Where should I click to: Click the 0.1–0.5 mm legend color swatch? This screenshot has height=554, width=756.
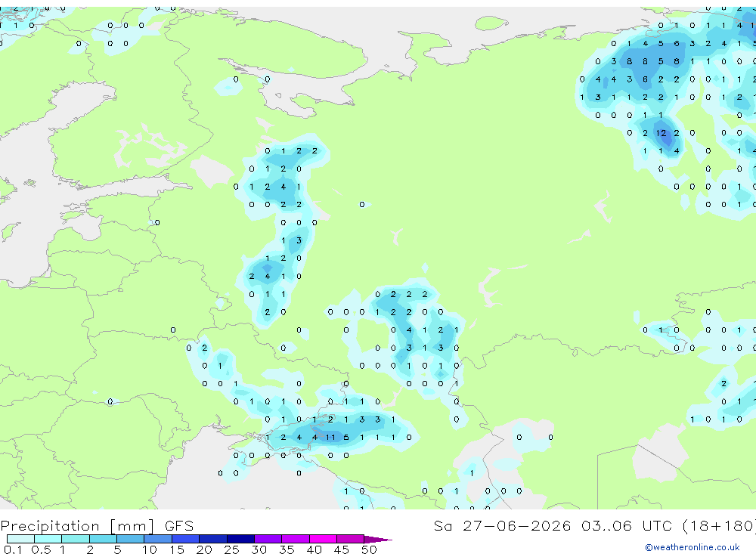(20, 539)
